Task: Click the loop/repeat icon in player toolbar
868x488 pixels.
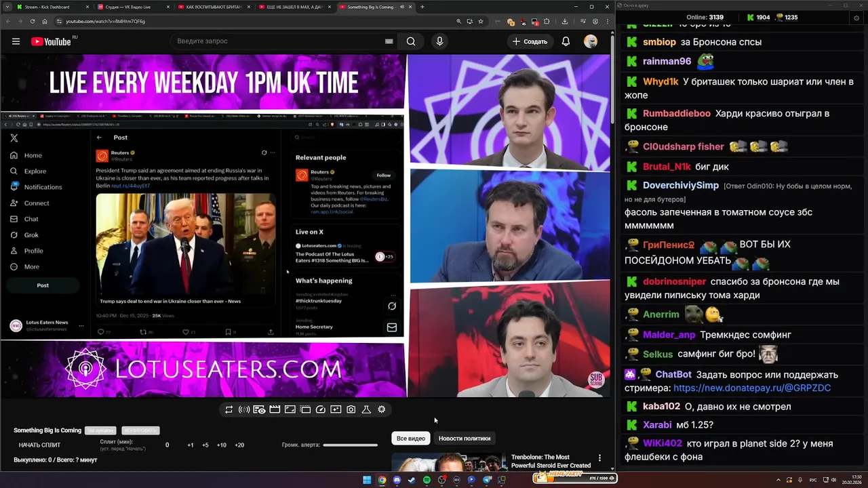Action: coord(229,409)
